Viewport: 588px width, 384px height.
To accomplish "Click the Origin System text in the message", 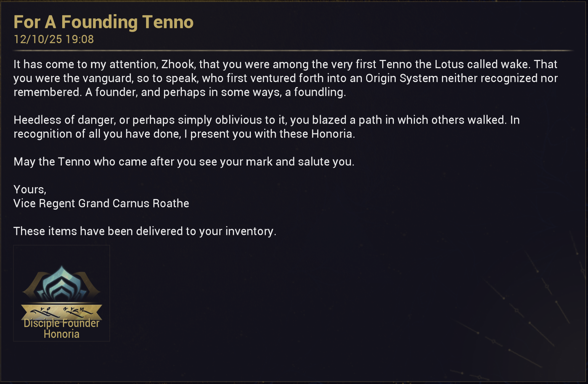I will pyautogui.click(x=402, y=78).
